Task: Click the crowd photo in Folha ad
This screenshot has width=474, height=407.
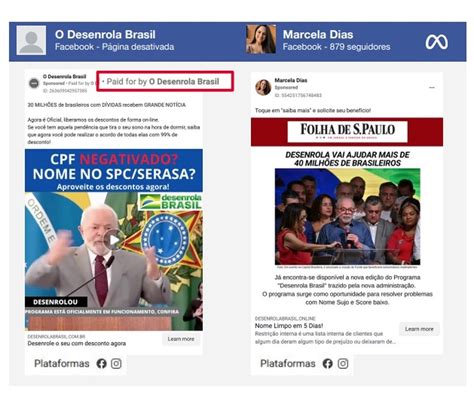Action: [347, 217]
